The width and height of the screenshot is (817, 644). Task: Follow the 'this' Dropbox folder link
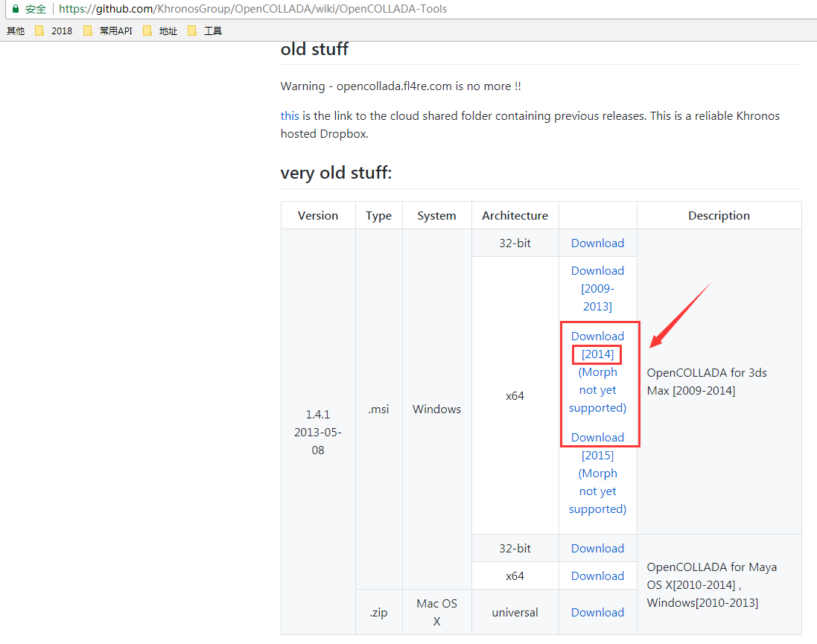(x=290, y=115)
